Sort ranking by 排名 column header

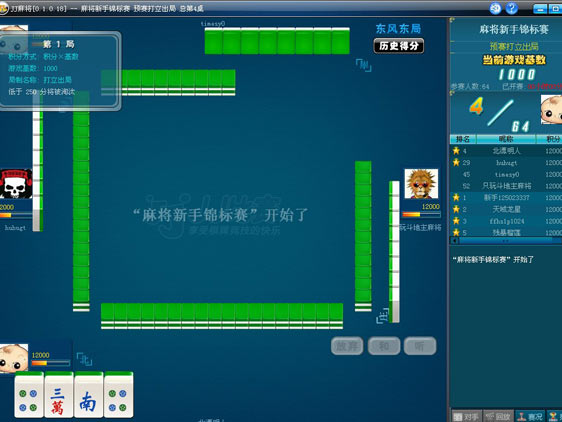coord(463,139)
